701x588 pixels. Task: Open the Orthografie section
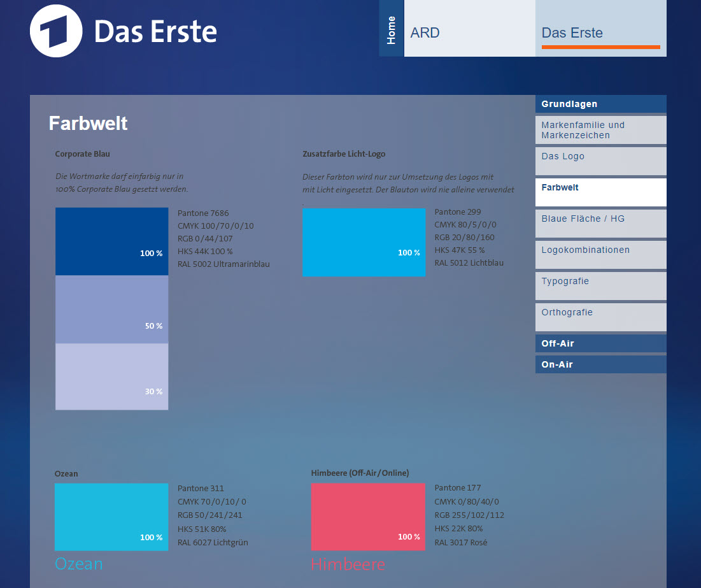click(600, 317)
